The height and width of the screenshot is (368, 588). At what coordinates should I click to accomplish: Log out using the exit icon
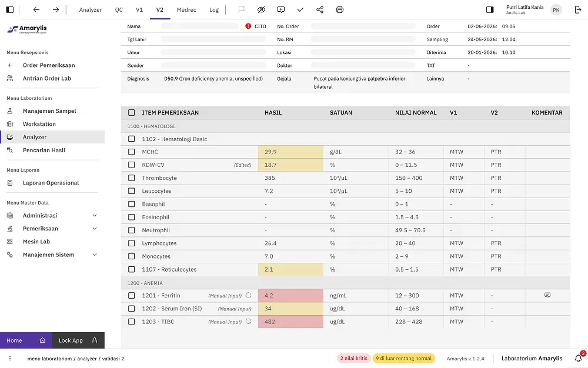(578, 10)
